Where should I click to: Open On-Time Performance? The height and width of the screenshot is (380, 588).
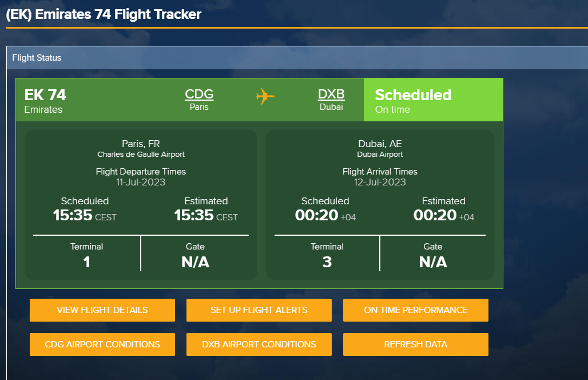point(415,310)
